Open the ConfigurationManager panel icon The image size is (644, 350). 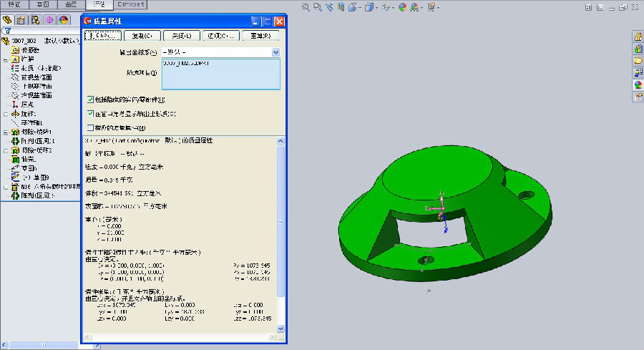[35, 20]
